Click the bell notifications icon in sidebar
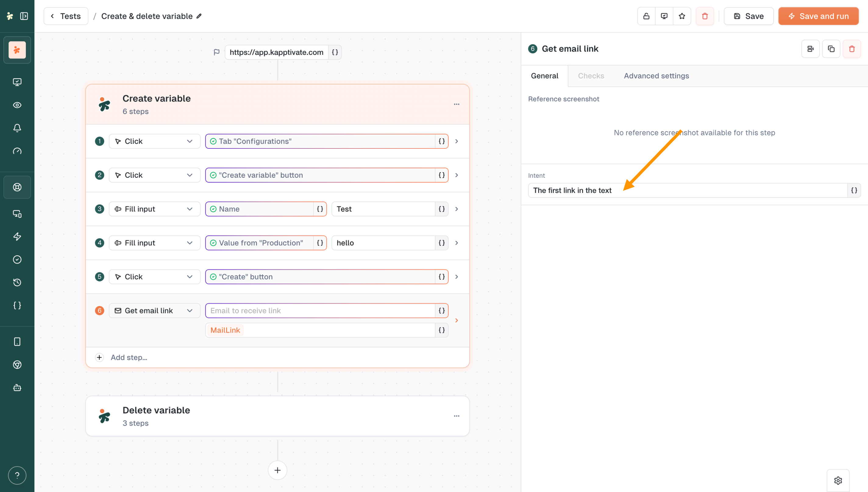The width and height of the screenshot is (868, 492). point(17,128)
